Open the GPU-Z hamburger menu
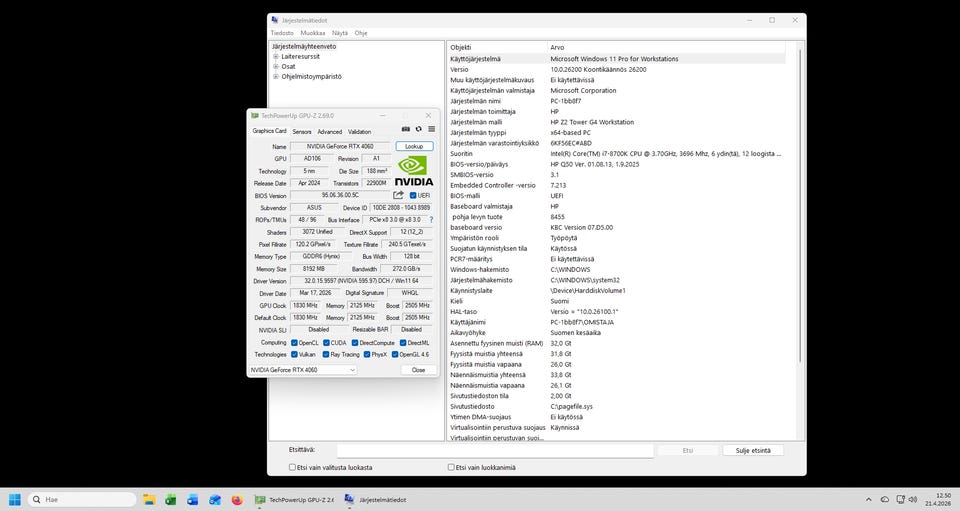Image resolution: width=960 pixels, height=511 pixels. [432, 129]
